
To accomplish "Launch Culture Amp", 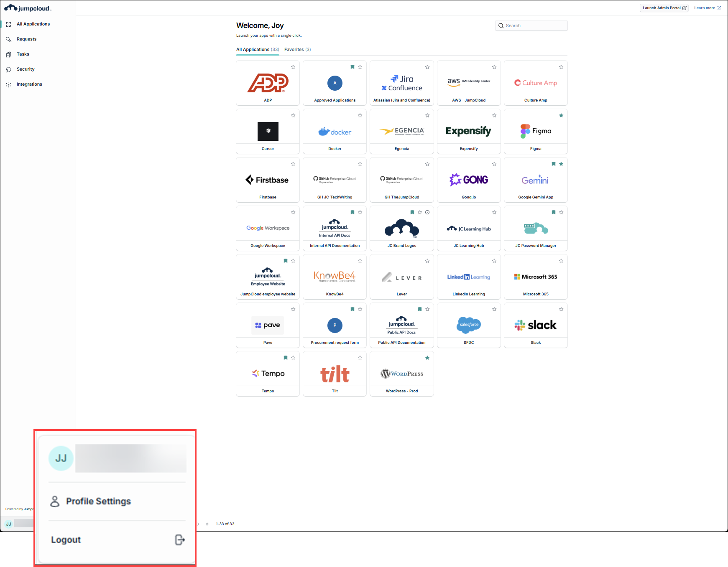I will (536, 83).
